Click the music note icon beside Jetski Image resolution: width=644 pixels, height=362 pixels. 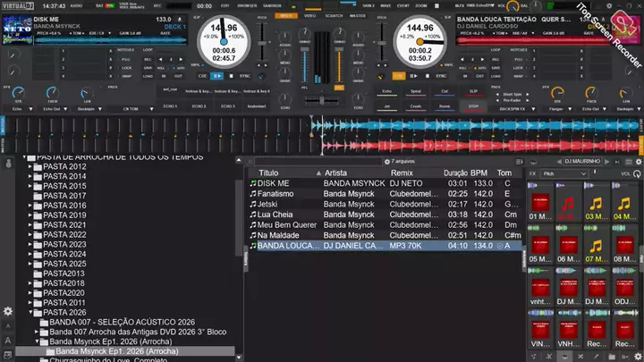[x=253, y=204]
